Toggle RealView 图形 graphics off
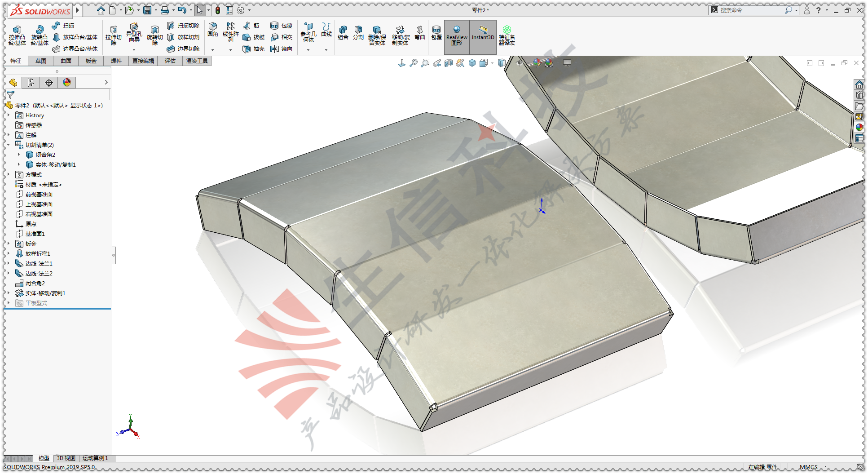Viewport: 868px width, 474px height. coord(456,36)
